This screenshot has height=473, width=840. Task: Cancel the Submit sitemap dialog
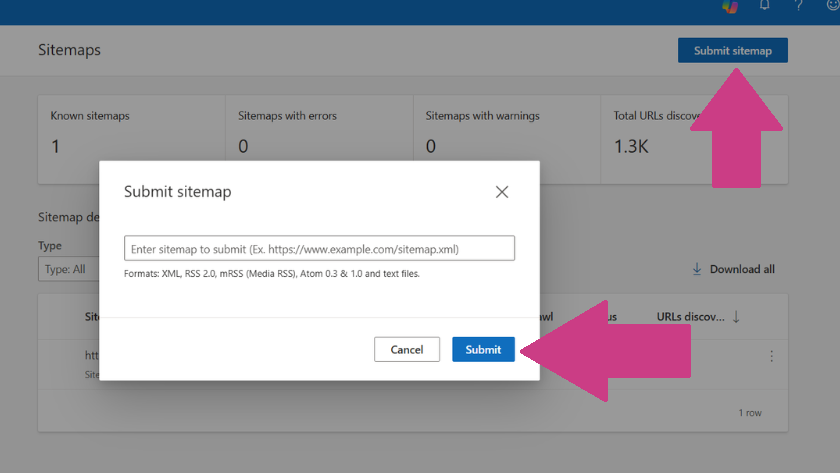[x=407, y=349]
